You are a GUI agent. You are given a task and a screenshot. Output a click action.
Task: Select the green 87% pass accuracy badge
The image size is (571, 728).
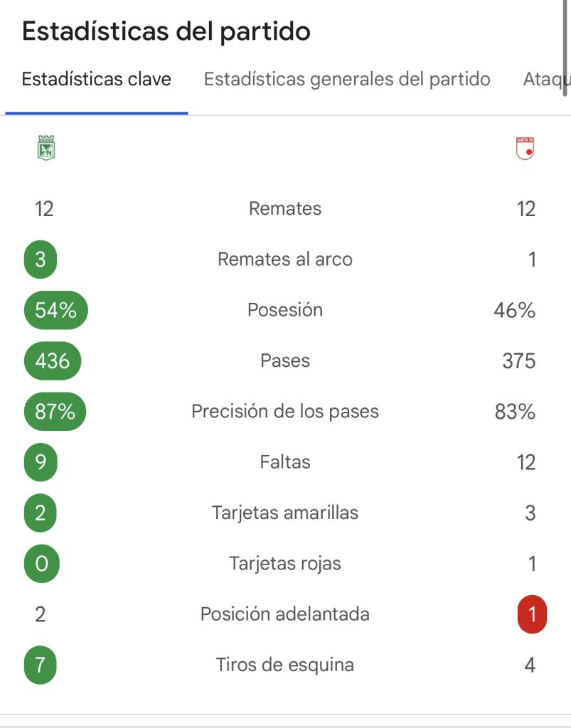click(x=55, y=412)
